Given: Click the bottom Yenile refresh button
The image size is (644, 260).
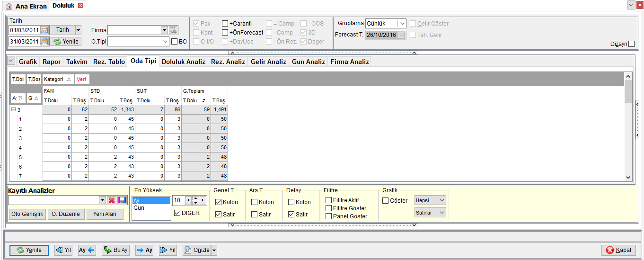Looking at the screenshot, I should click(x=29, y=250).
